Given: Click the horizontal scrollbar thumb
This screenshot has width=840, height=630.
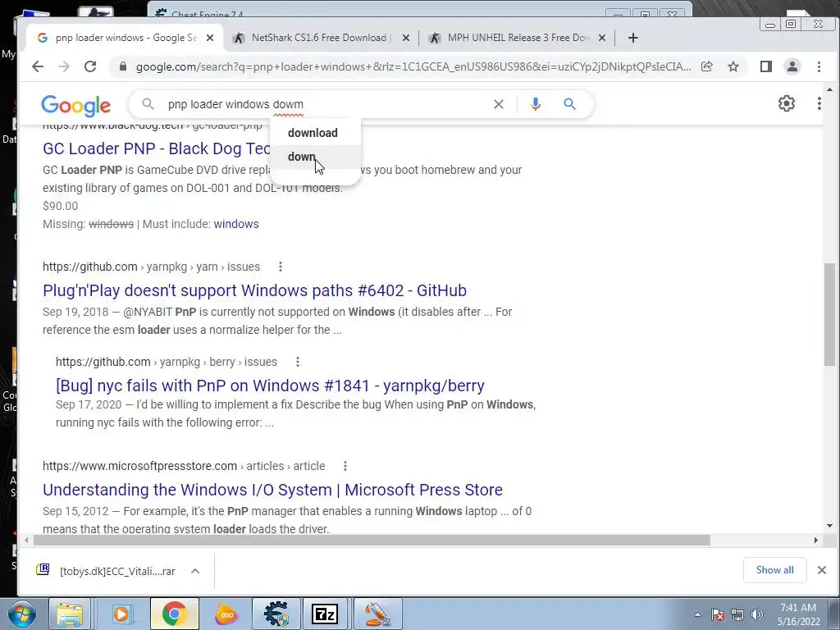Looking at the screenshot, I should coord(372,540).
